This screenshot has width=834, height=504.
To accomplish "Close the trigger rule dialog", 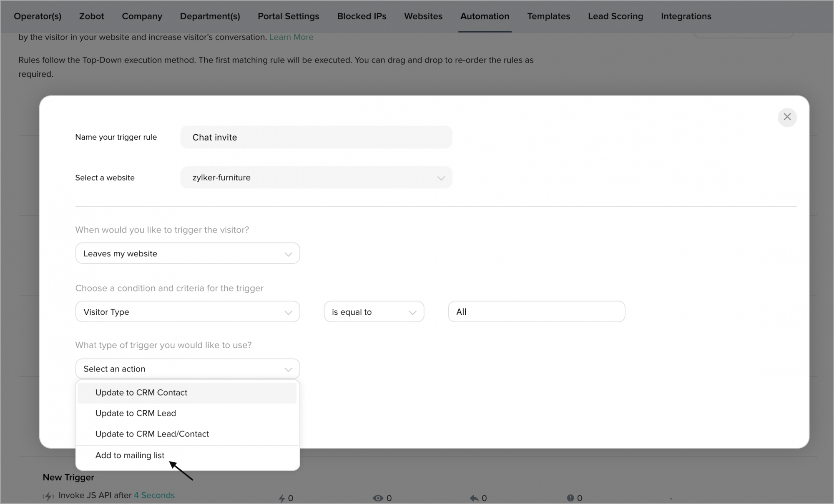I will tap(787, 117).
